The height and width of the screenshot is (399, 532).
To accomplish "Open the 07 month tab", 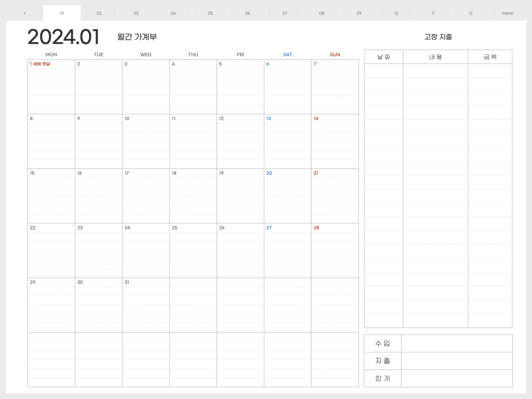I will [x=285, y=13].
